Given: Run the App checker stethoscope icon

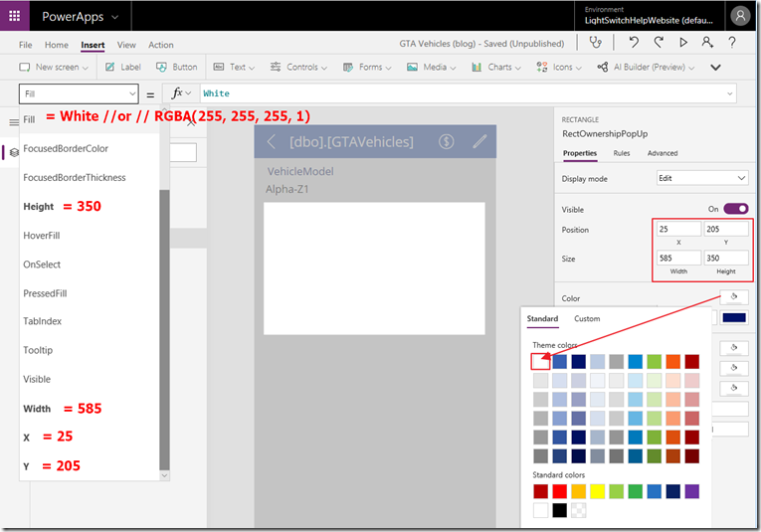Looking at the screenshot, I should 596,43.
